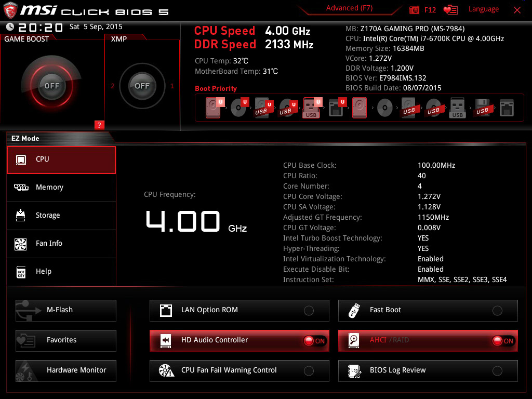The image size is (532, 399).
Task: Click the CPU Base Clock value 100.00MHz
Action: [x=436, y=166]
